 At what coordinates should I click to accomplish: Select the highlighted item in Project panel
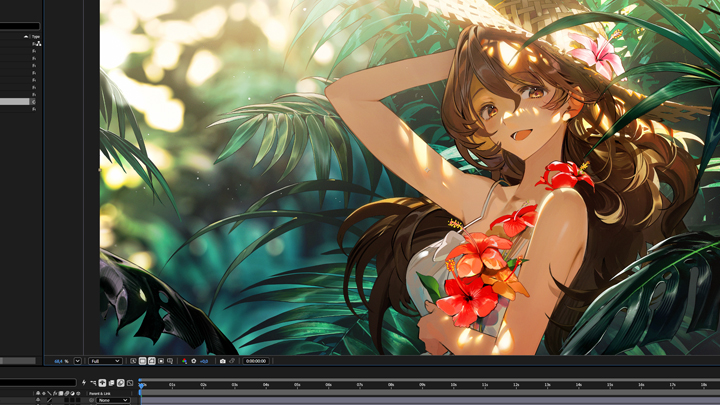[x=15, y=101]
